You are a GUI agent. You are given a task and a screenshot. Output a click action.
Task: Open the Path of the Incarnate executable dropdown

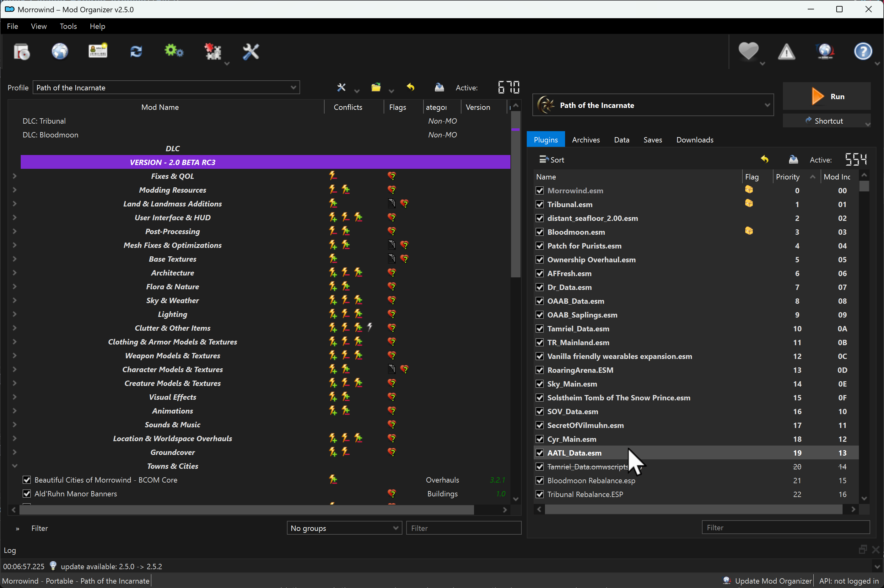pos(653,105)
